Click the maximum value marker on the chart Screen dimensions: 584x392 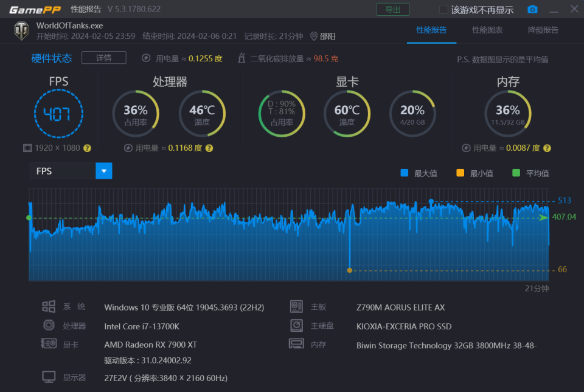(x=431, y=201)
